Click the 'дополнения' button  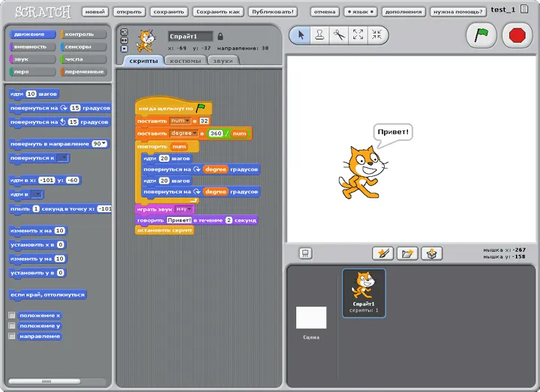pyautogui.click(x=403, y=12)
